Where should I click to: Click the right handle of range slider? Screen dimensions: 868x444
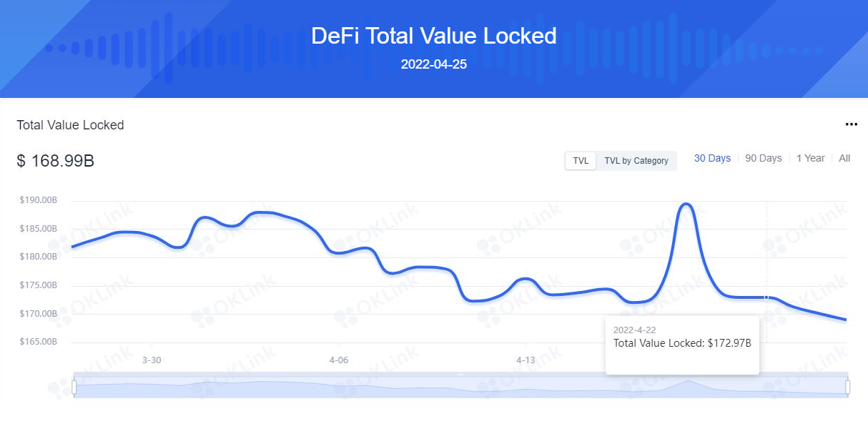848,387
